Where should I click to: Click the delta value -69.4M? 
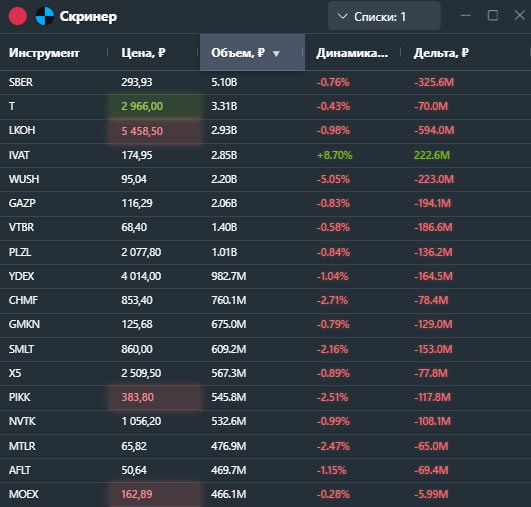click(431, 470)
